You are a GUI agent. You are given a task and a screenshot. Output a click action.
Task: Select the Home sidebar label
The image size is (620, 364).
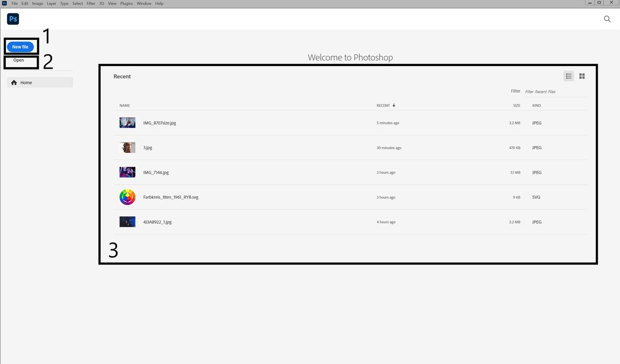click(x=26, y=83)
